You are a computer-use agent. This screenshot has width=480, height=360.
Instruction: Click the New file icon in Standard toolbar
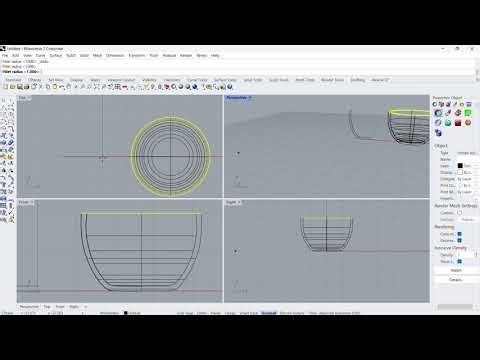pos(5,87)
